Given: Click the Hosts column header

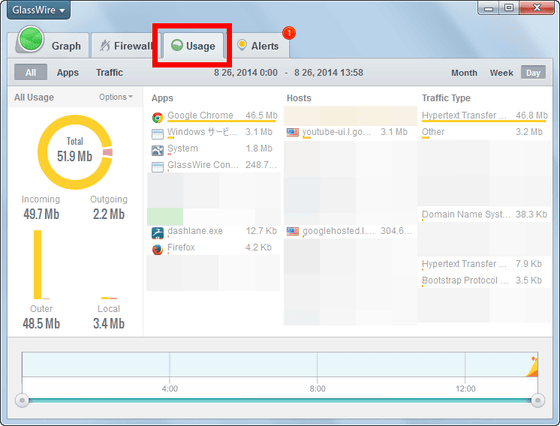Looking at the screenshot, I should point(299,98).
